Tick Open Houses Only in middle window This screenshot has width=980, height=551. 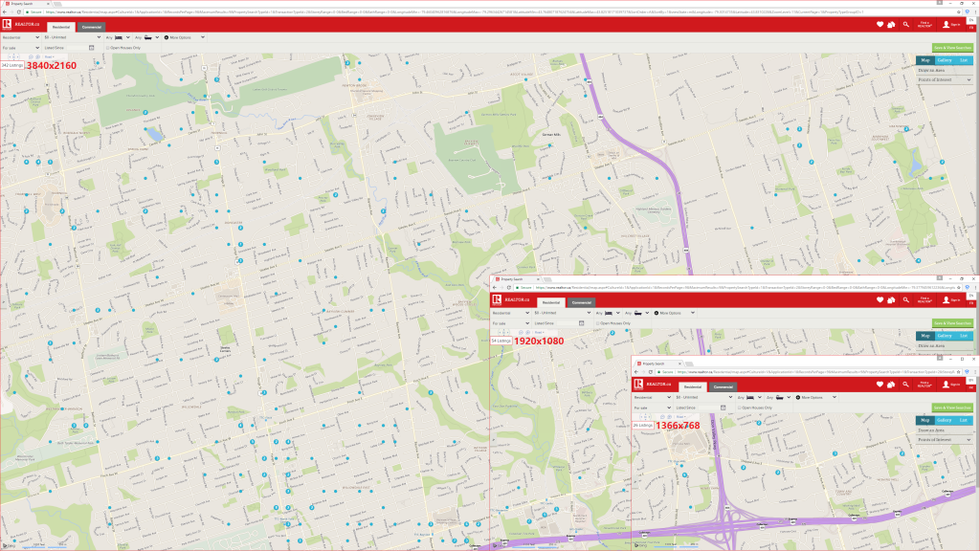pyautogui.click(x=597, y=323)
